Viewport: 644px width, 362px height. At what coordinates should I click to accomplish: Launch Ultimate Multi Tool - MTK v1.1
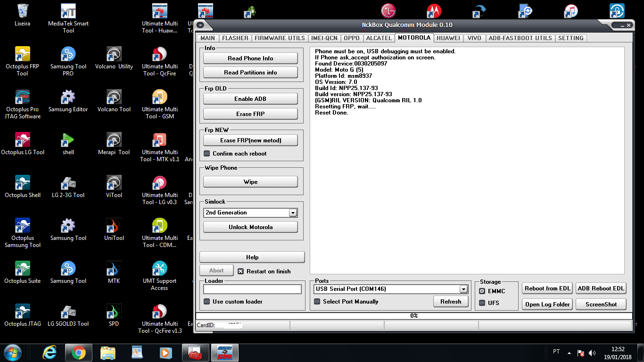(x=160, y=147)
